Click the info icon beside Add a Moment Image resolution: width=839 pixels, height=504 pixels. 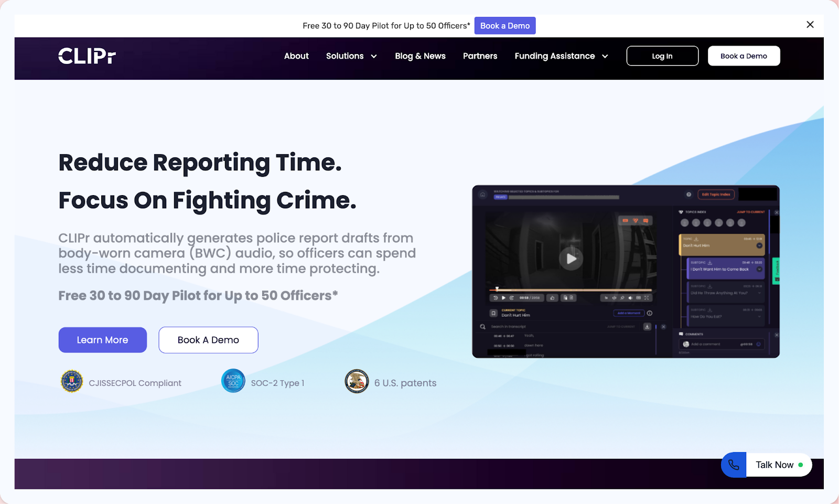tap(650, 313)
